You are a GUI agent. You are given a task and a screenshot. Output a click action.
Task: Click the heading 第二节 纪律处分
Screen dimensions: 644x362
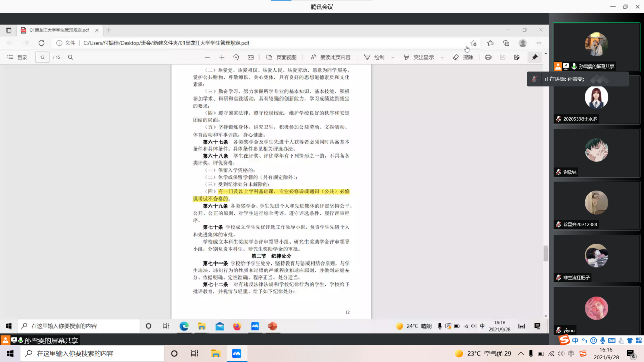(271, 256)
